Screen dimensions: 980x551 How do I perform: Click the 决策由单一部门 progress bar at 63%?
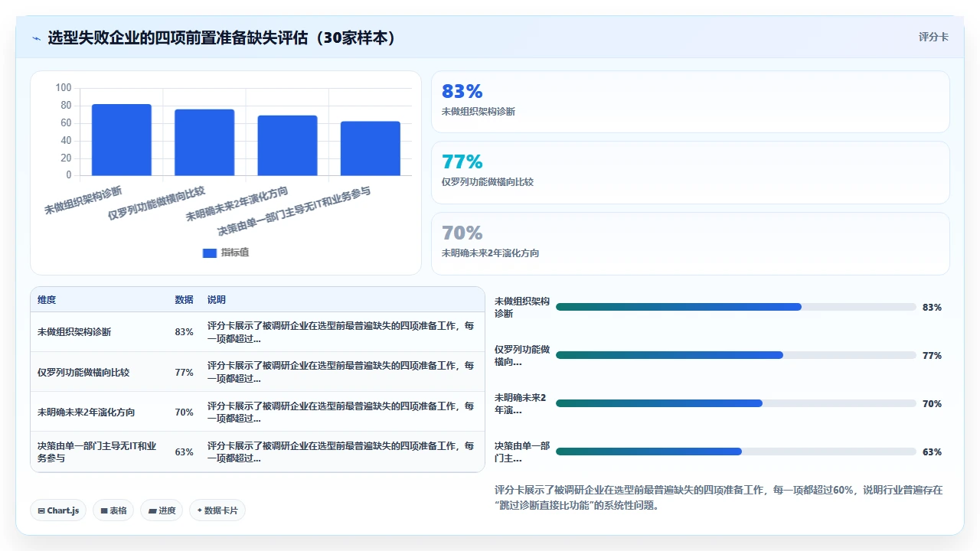click(736, 452)
